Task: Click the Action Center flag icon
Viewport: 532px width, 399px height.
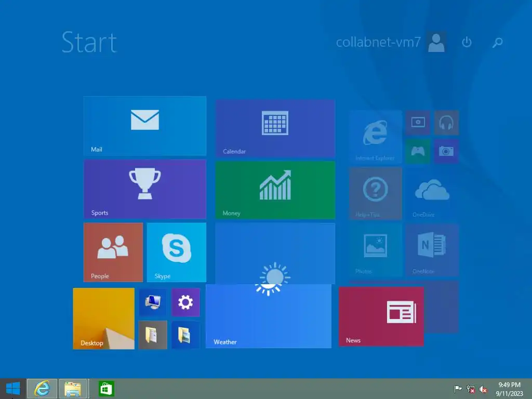Action: (458, 389)
